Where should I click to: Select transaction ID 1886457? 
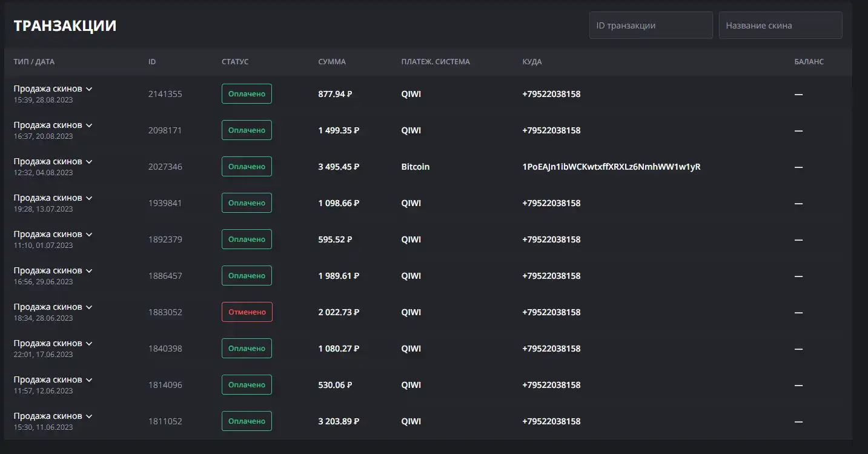[x=165, y=276]
